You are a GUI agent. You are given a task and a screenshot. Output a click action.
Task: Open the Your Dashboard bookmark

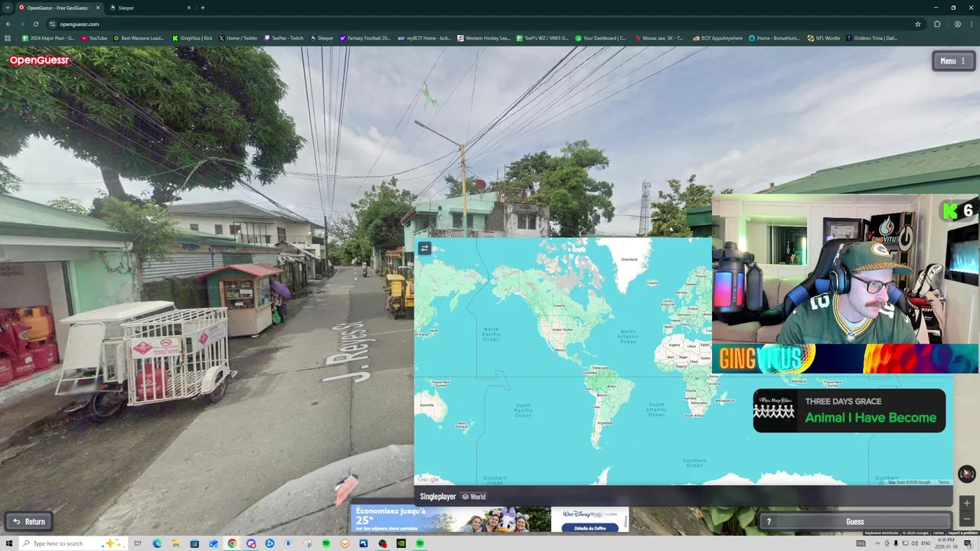point(601,37)
